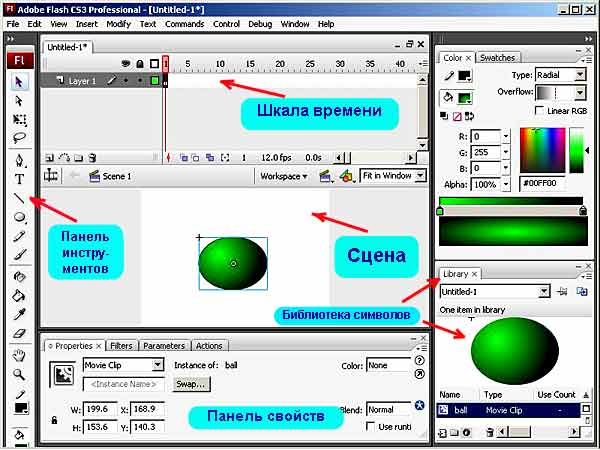
Task: Select the Pencil tool
Action: [19, 236]
